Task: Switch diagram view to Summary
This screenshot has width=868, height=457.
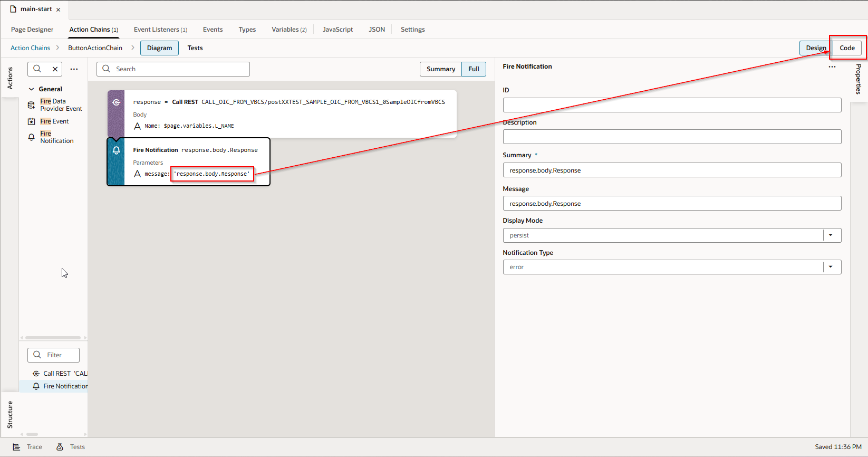Action: click(440, 69)
